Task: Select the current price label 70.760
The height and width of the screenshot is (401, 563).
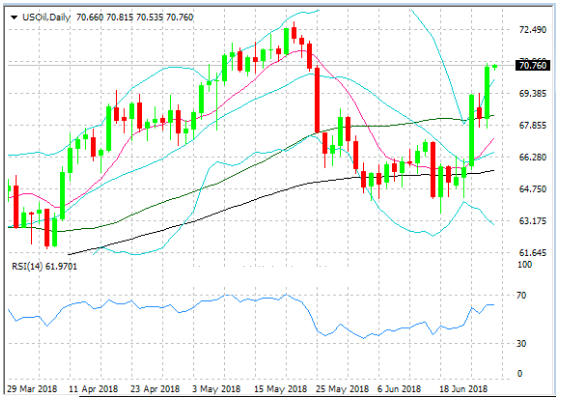Action: click(532, 65)
